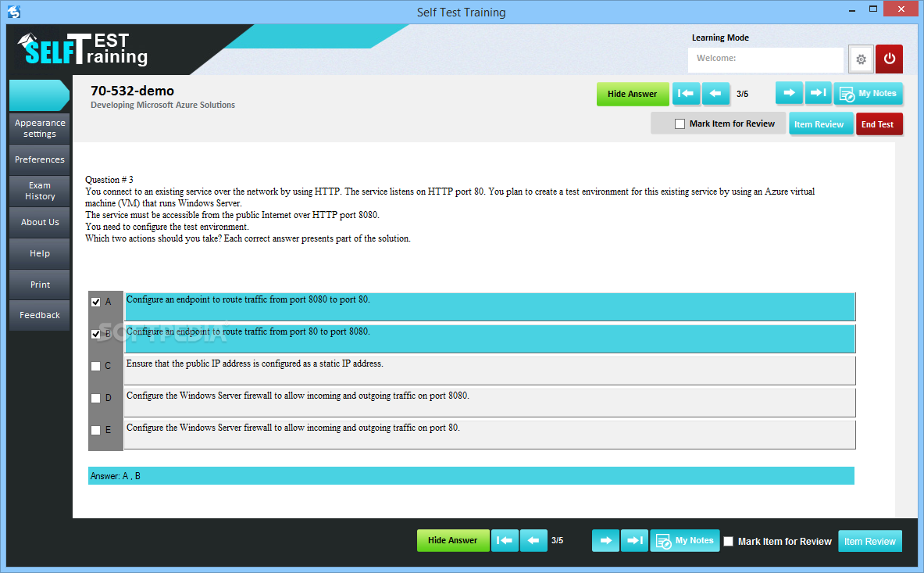Uncheck answer option B checkbox
924x573 pixels.
[x=95, y=334]
